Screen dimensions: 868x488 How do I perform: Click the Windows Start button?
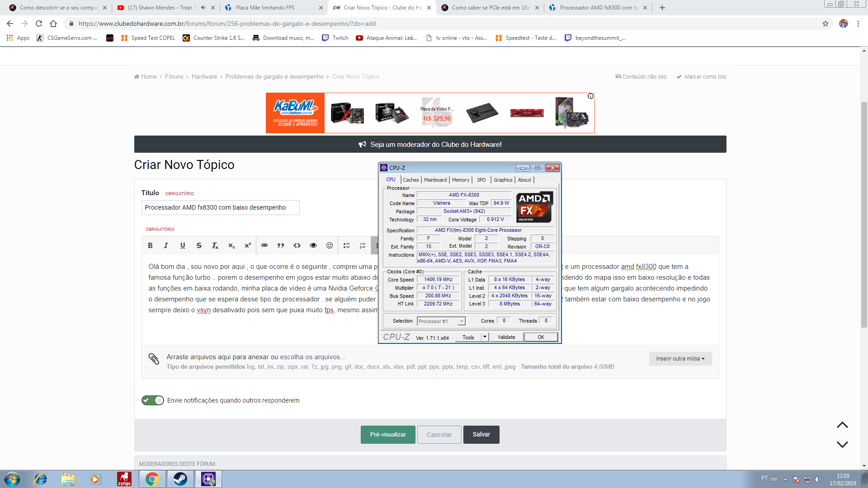pos(12,479)
